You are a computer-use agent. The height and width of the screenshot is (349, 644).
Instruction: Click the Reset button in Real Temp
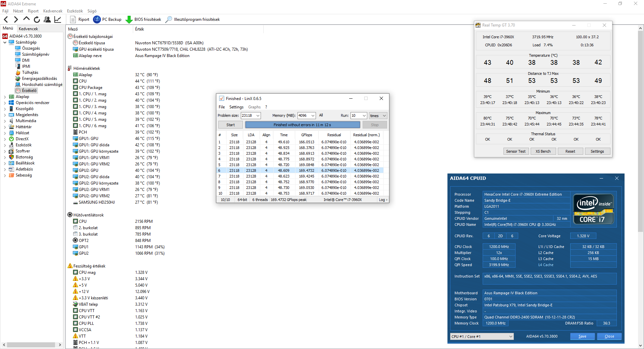[570, 151]
